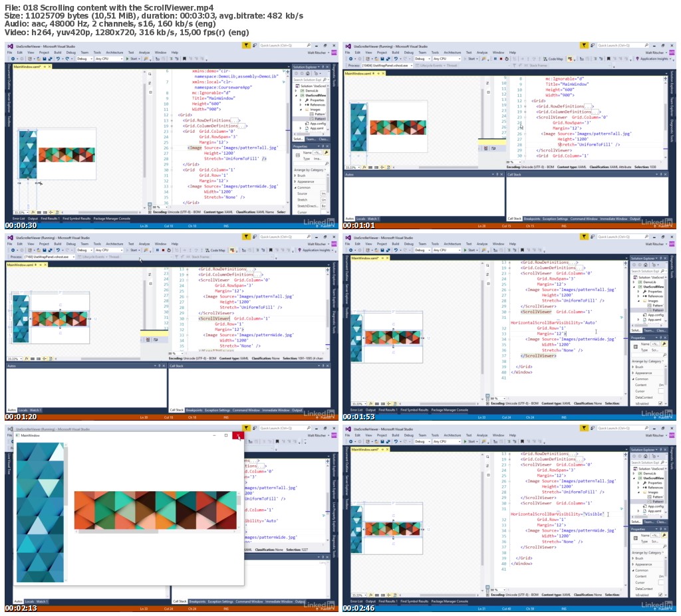Open the Architecture menu in the 00:01:53 frame
Image resolution: width=681 pixels, height=616 pixels.
point(452,243)
